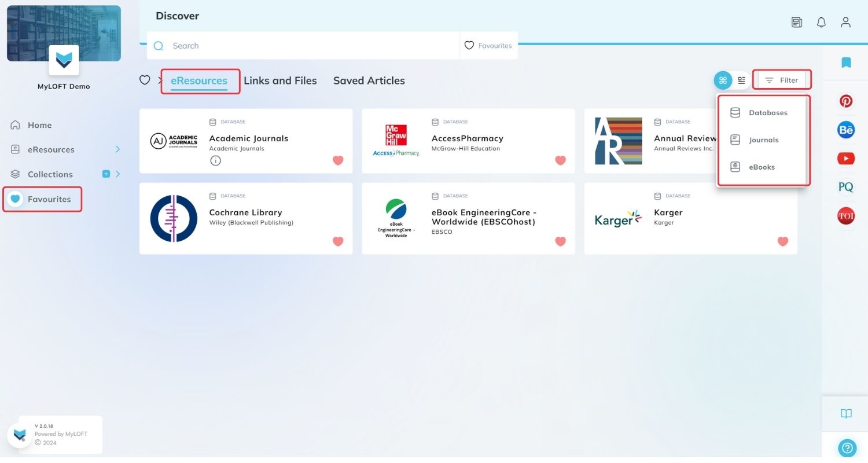Click the MyLOFT Demo logo
Screen dimensions: 868x463
(64, 60)
